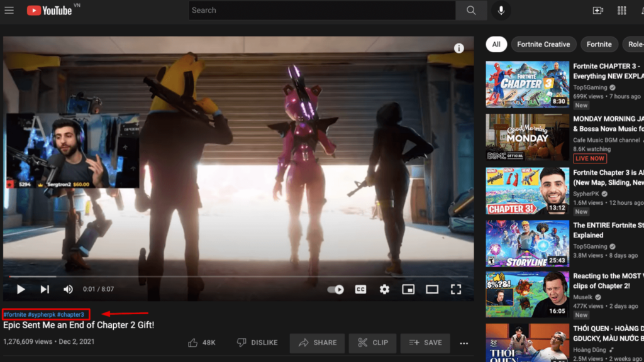Screen dimensions: 644x362
Task: Click the 0:01 / 8:07 time display
Action: tap(99, 289)
